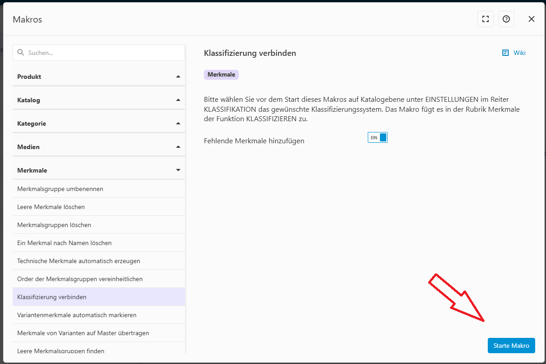Select Order der Merkmalsgruppen vereinheitlichen

pos(99,279)
